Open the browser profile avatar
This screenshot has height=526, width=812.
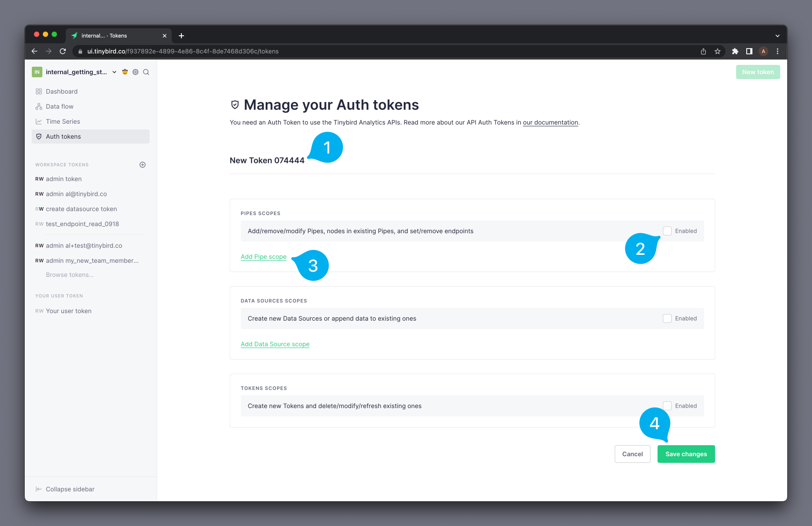tap(763, 51)
